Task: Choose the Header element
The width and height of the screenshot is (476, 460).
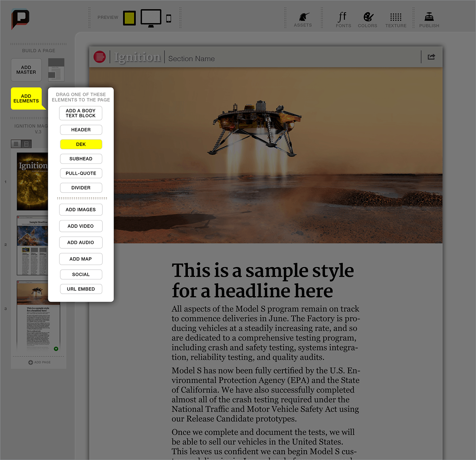Action: tap(81, 130)
